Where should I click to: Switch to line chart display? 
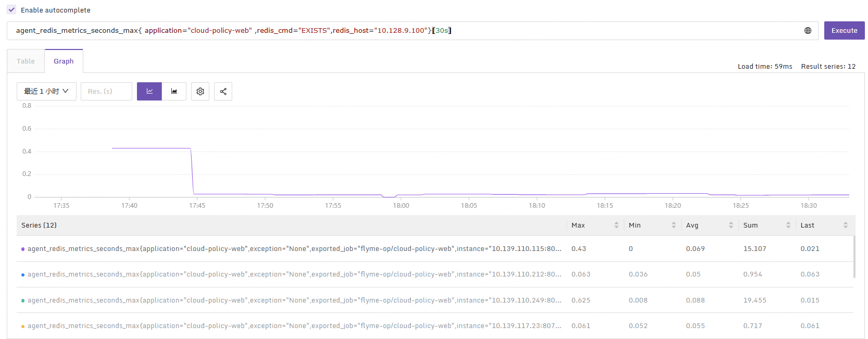tap(149, 92)
